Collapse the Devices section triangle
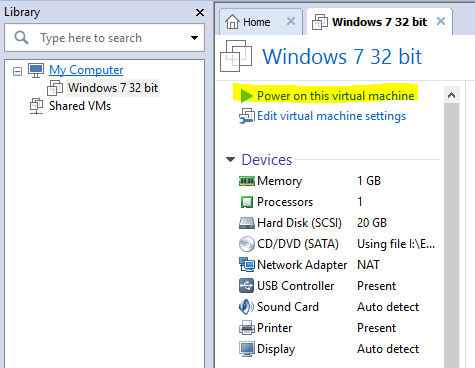475x368 pixels. click(230, 160)
